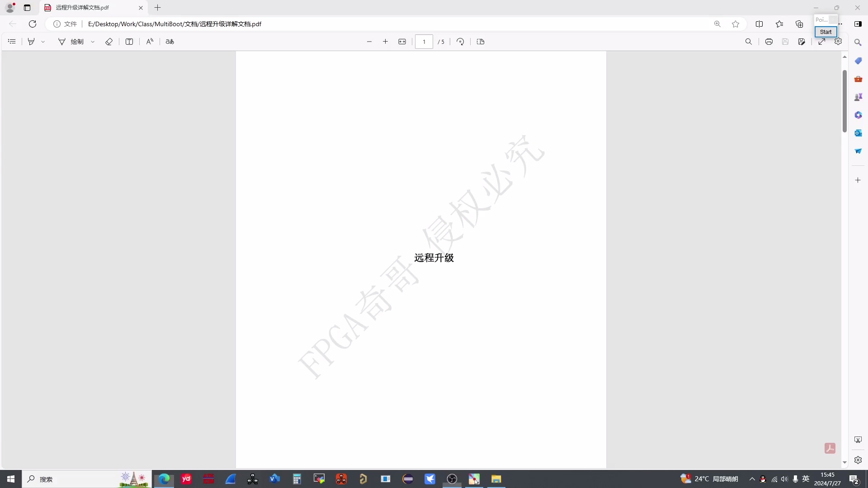
Task: Select the eraser tool
Action: tap(109, 42)
